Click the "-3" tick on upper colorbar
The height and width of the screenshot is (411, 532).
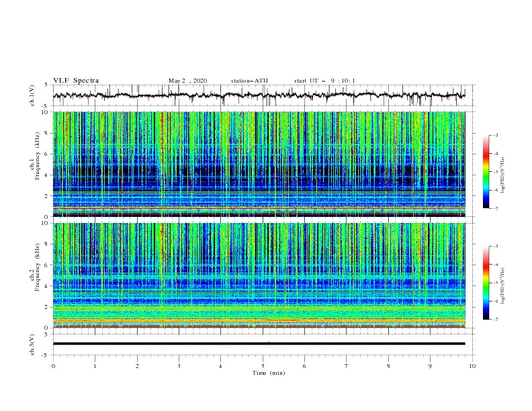tap(496, 135)
